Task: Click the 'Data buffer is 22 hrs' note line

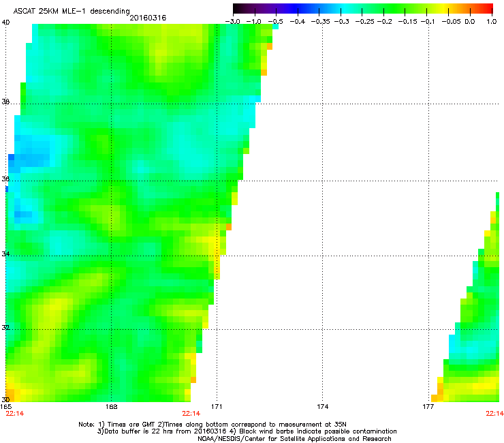Action: pos(247,431)
